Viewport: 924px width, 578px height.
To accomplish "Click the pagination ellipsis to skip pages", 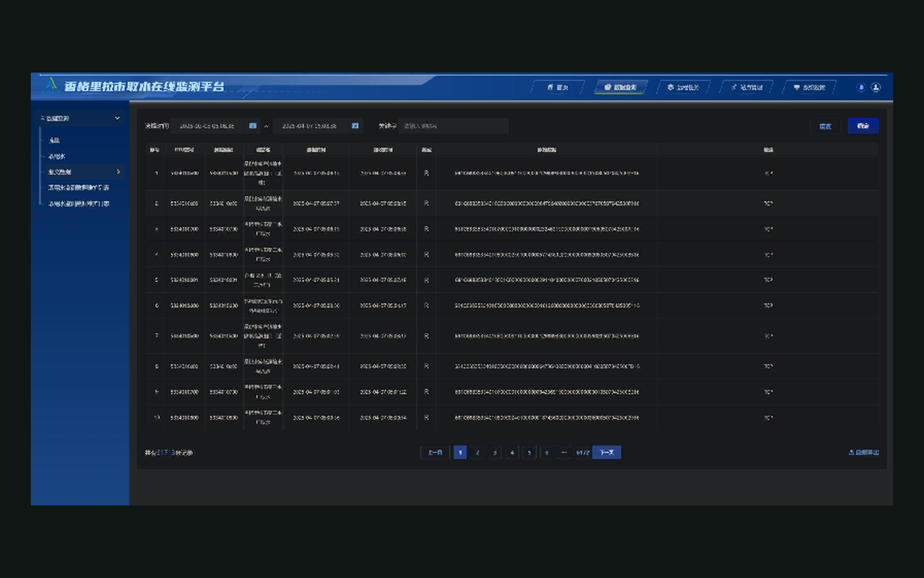I will [564, 453].
